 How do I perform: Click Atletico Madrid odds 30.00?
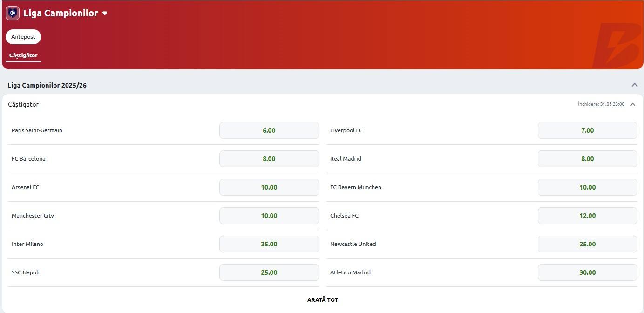588,272
